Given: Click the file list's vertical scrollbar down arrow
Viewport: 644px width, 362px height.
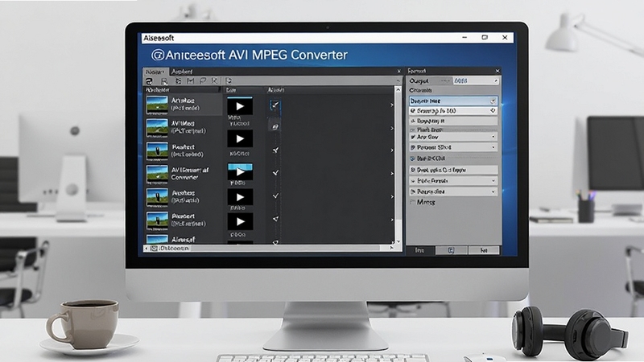Looking at the screenshot, I should click(398, 242).
